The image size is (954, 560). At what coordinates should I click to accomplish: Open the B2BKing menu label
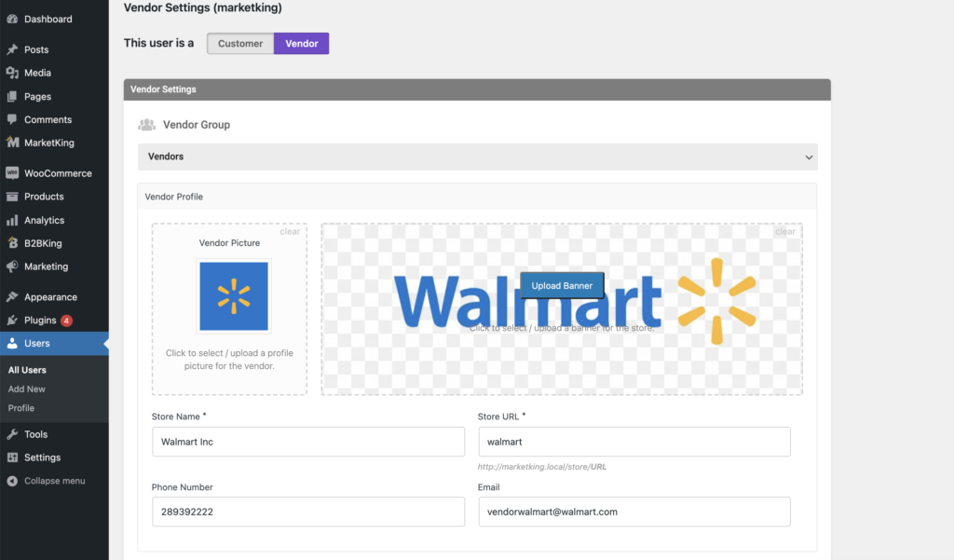click(x=43, y=243)
